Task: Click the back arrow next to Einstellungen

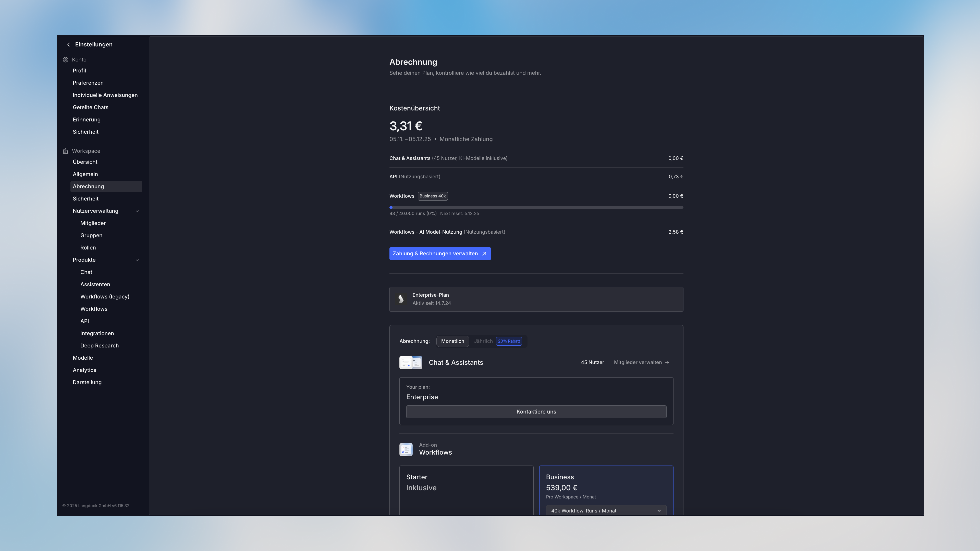Action: click(x=68, y=44)
